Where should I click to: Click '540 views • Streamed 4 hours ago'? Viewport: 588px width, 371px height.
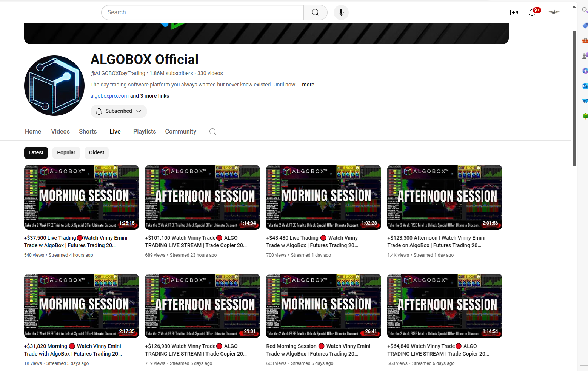point(58,255)
